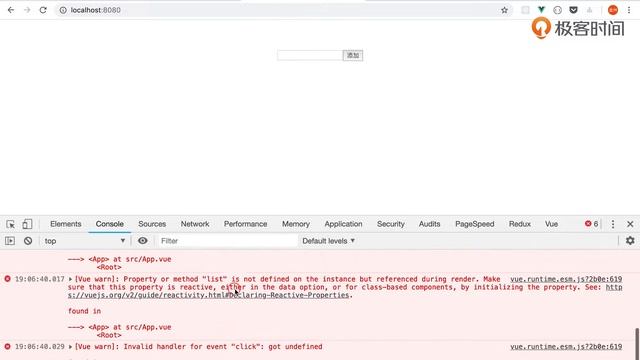Focus the console Filter field
This screenshot has height=360, width=640.
228,241
